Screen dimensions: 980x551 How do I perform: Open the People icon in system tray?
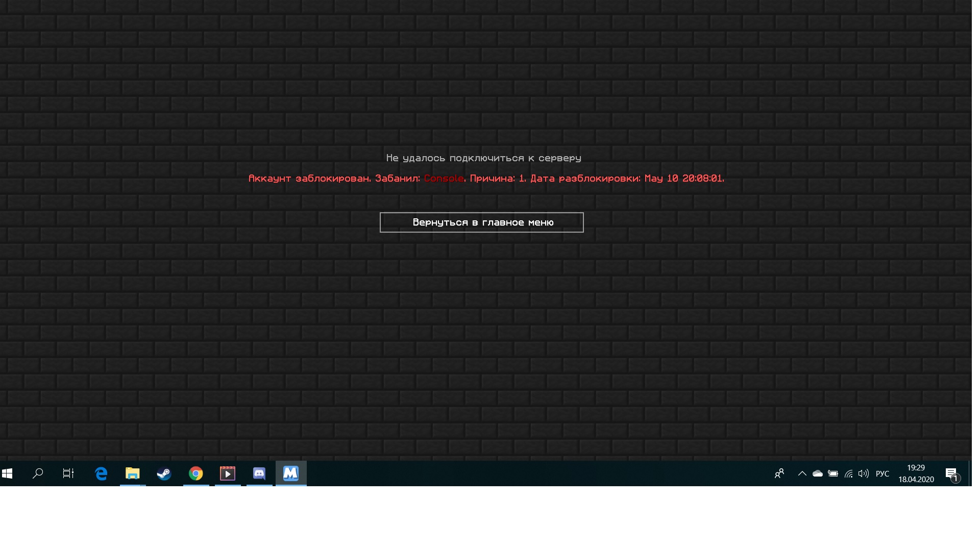779,473
